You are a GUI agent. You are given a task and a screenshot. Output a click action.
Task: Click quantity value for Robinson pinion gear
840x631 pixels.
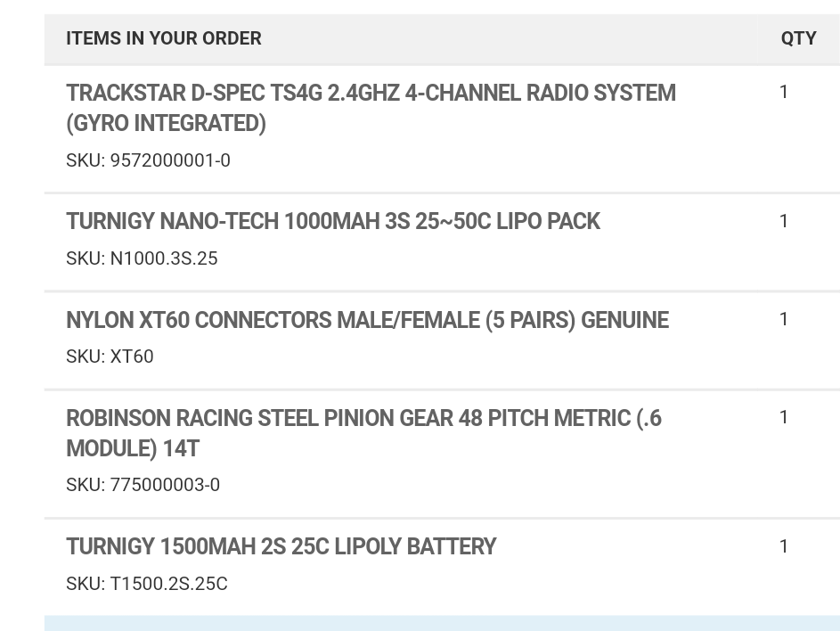coord(784,417)
